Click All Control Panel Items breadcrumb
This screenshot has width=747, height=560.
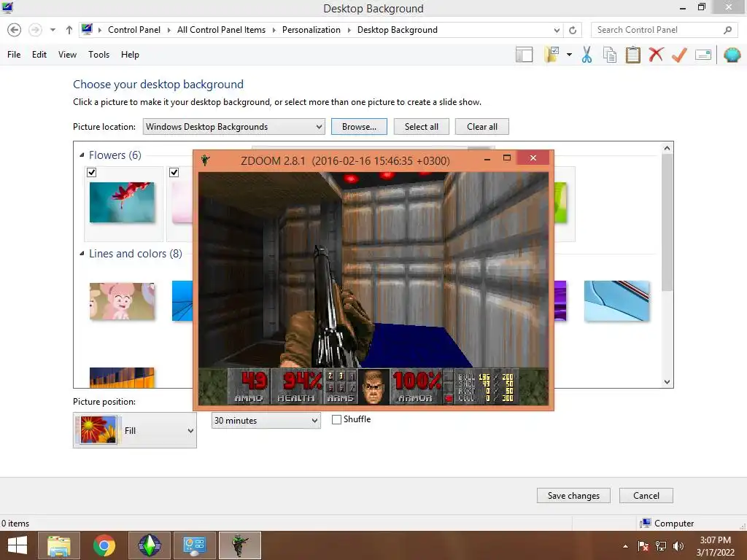(221, 30)
